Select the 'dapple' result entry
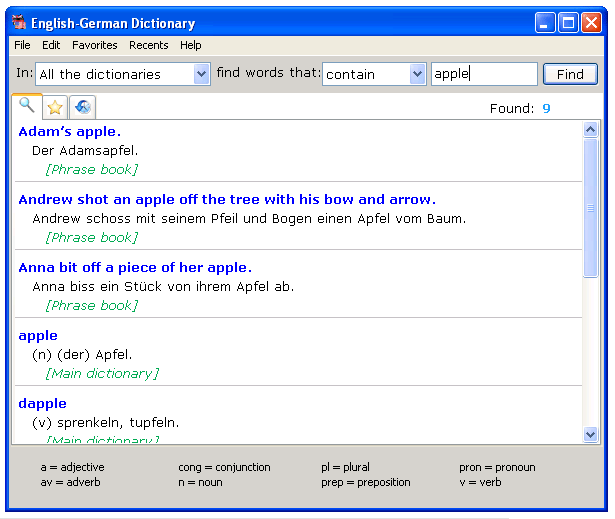This screenshot has height=519, width=615. [x=43, y=403]
